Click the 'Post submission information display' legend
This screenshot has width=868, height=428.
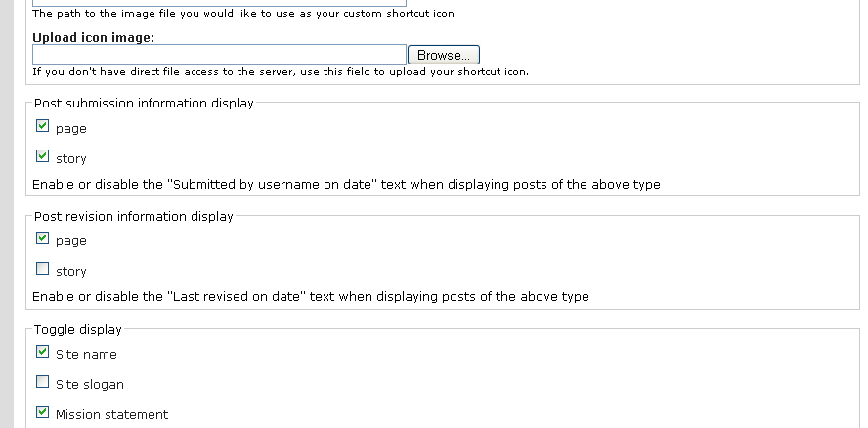point(144,104)
